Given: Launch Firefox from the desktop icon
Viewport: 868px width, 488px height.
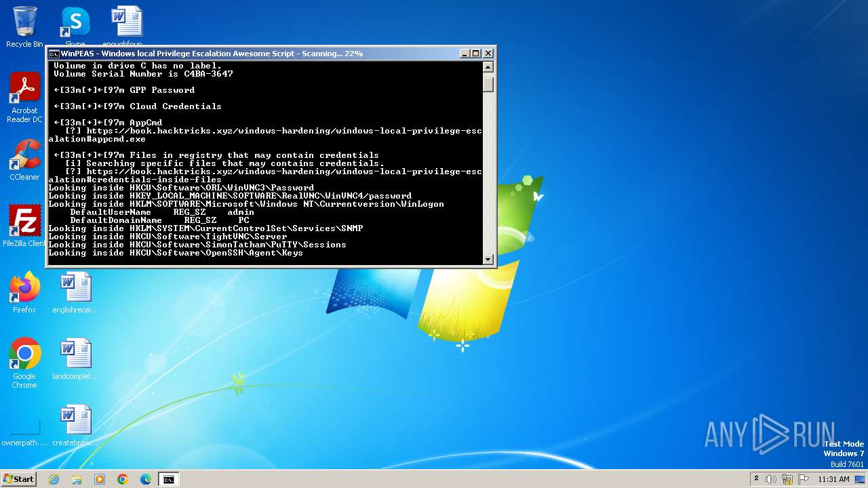Looking at the screenshot, I should point(24,292).
